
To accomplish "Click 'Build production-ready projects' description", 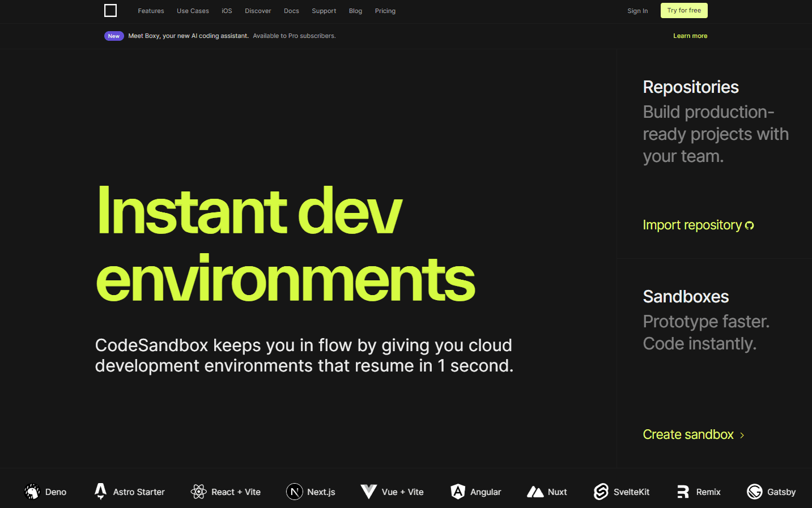I will click(716, 134).
